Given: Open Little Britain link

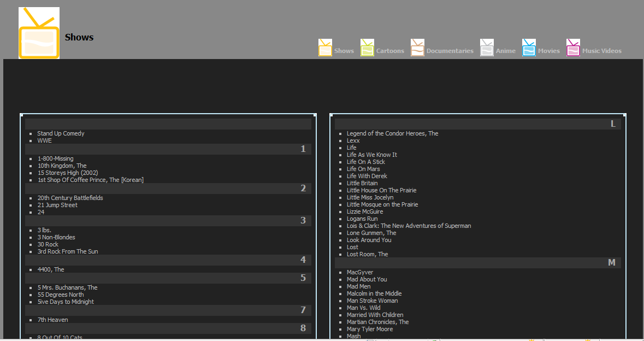Looking at the screenshot, I should [x=362, y=183].
